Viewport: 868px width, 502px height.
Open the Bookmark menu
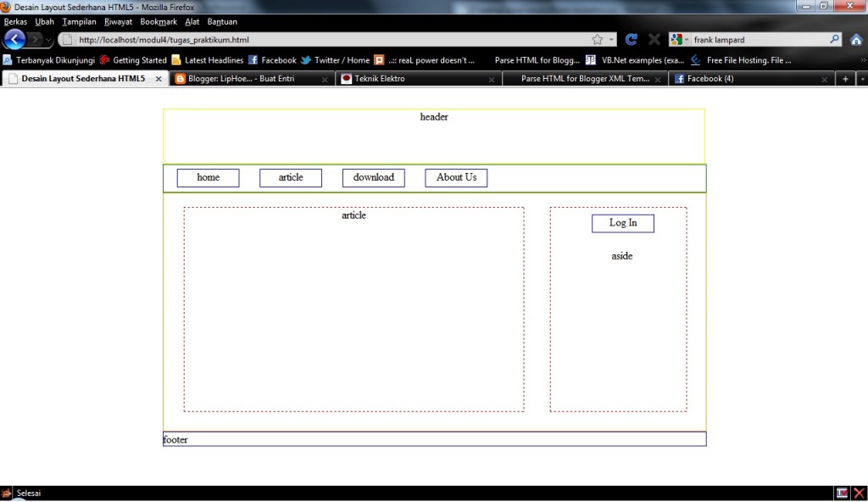click(x=158, y=21)
